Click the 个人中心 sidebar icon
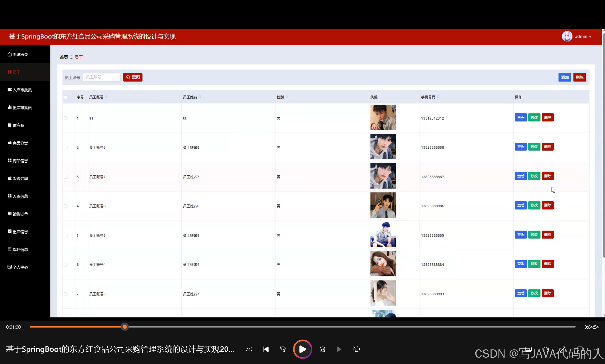605x364 pixels. (10, 267)
